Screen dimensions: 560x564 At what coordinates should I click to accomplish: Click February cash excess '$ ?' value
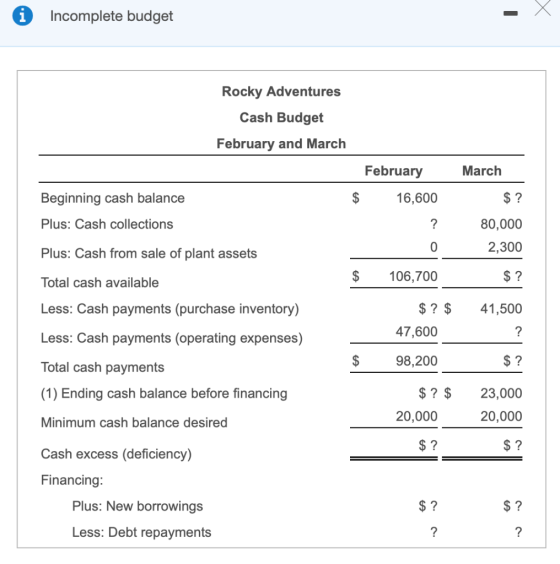pyautogui.click(x=428, y=445)
